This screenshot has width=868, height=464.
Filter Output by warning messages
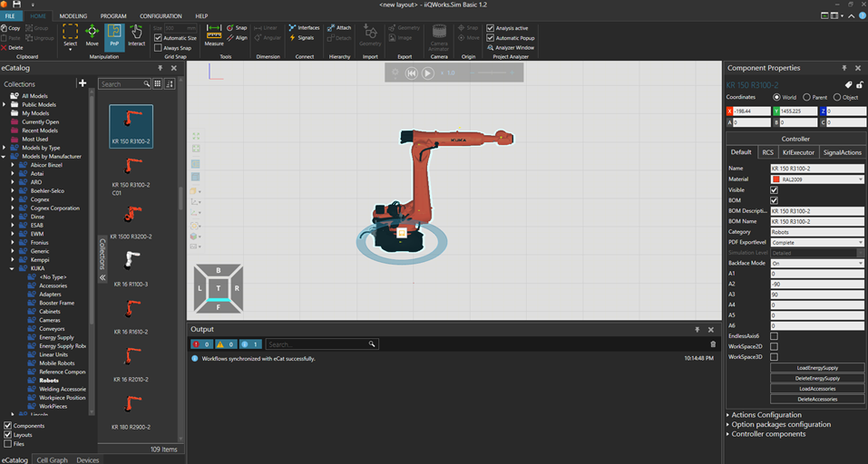pyautogui.click(x=225, y=344)
